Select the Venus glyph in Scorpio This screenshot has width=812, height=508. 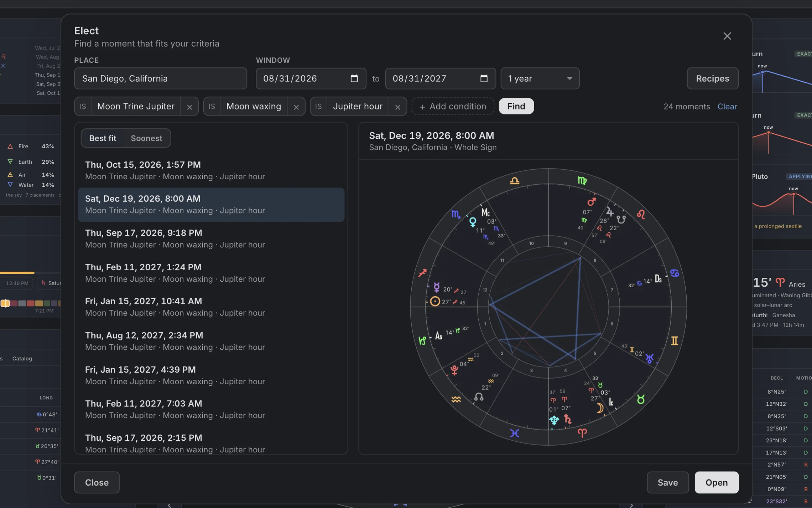pyautogui.click(x=473, y=222)
